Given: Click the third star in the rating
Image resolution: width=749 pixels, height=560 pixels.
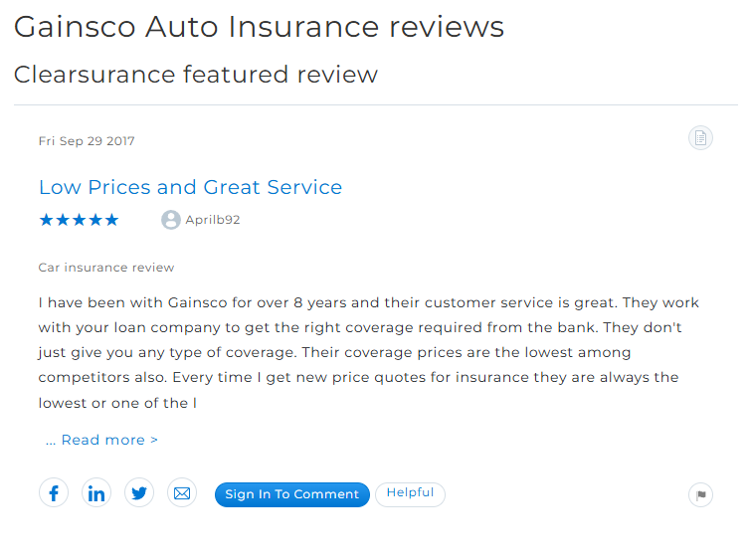Looking at the screenshot, I should tap(79, 220).
